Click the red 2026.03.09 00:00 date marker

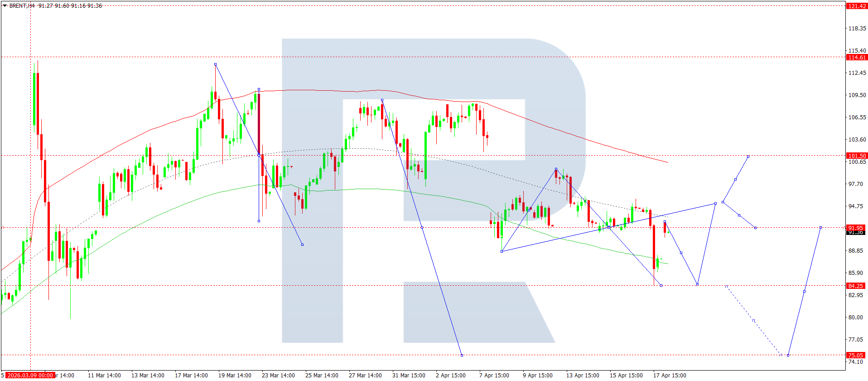coord(30,375)
